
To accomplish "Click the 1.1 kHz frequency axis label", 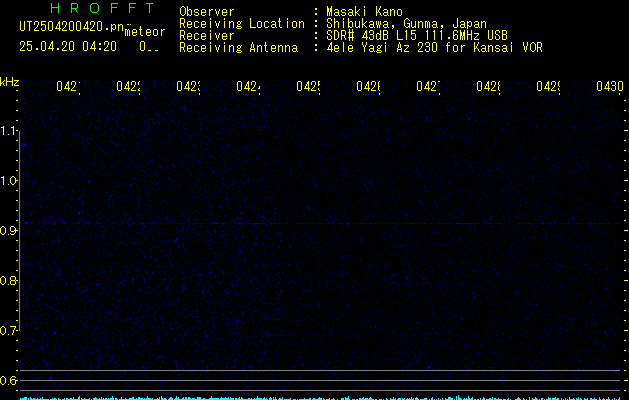I will click(8, 131).
